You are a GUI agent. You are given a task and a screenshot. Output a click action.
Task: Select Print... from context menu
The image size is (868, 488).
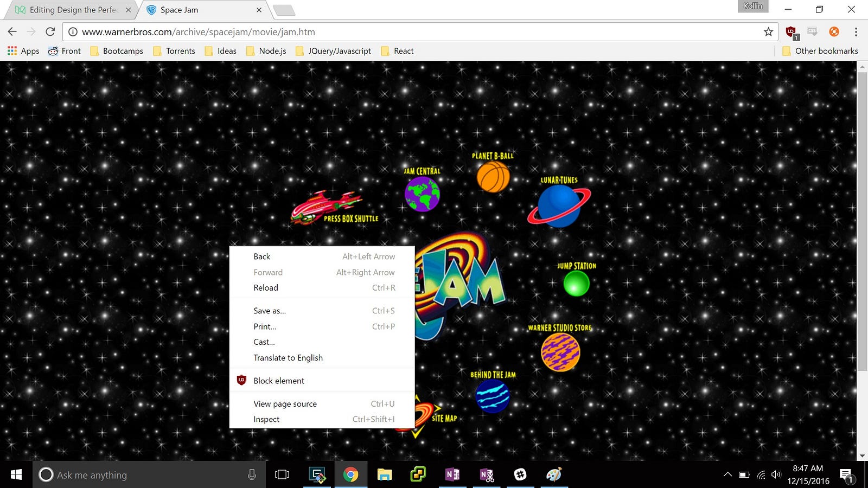pos(322,326)
